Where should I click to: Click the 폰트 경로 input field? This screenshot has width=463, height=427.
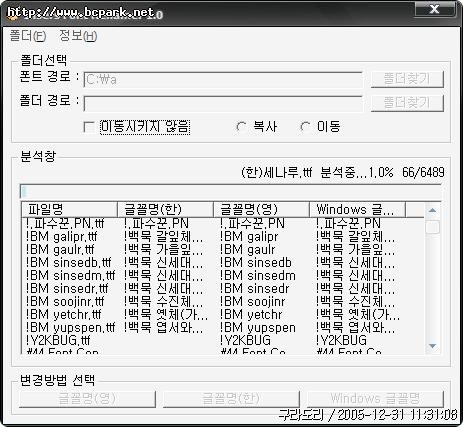[x=223, y=80]
